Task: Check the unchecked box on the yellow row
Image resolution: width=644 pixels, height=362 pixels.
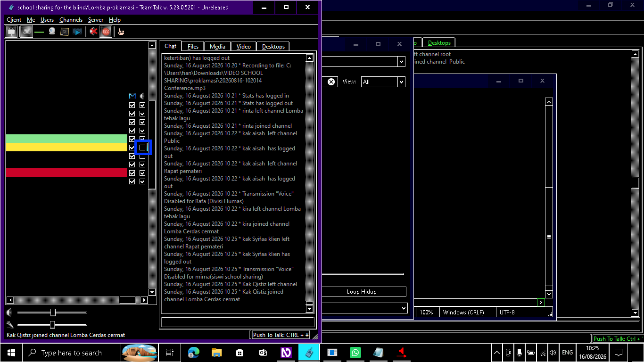Action: click(142, 148)
